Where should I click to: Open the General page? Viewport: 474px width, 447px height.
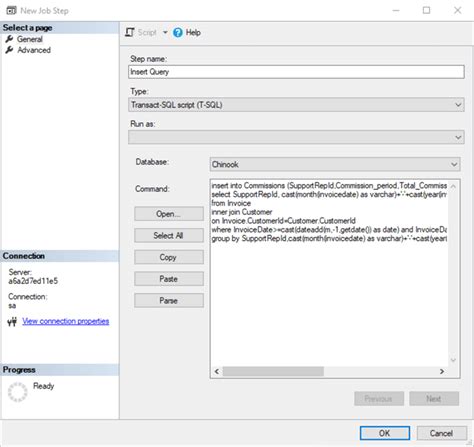[30, 39]
